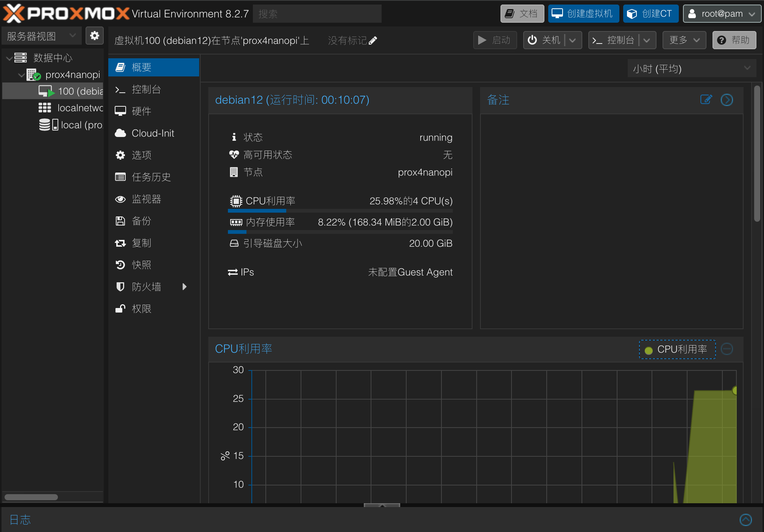
Task: Edit tags with the pencil icon
Action: tap(373, 40)
